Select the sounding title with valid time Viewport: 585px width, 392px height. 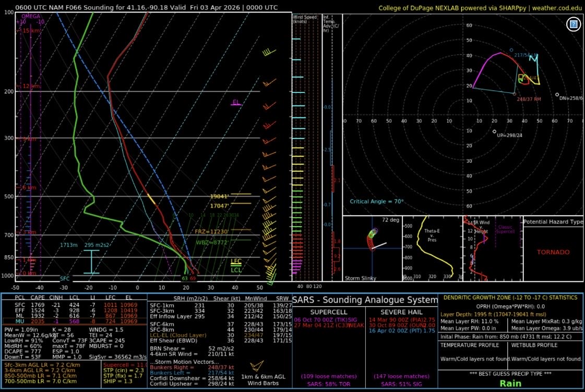click(146, 7)
